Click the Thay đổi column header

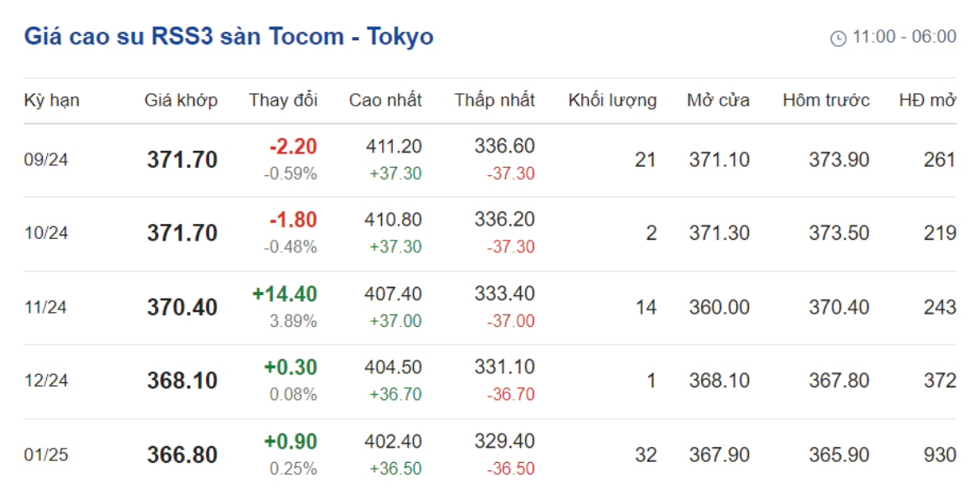point(283,100)
